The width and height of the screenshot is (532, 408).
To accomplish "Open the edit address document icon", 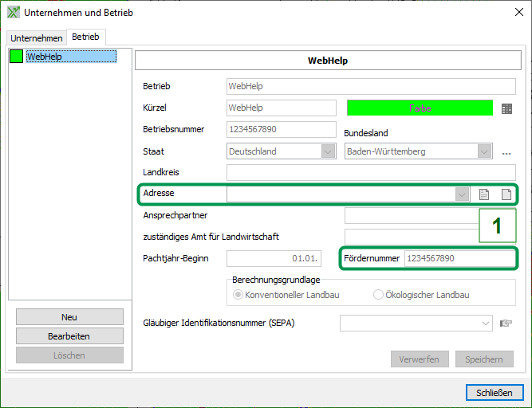I will [x=483, y=194].
